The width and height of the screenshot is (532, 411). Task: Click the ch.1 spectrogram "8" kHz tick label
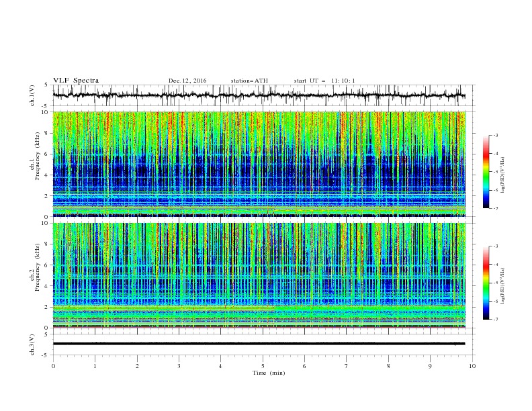tap(48, 133)
